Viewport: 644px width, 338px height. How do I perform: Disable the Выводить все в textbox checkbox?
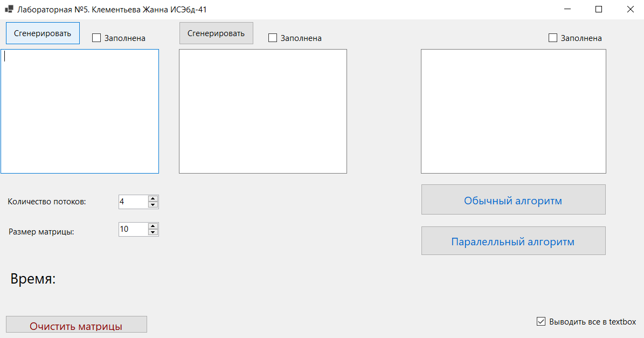point(541,322)
